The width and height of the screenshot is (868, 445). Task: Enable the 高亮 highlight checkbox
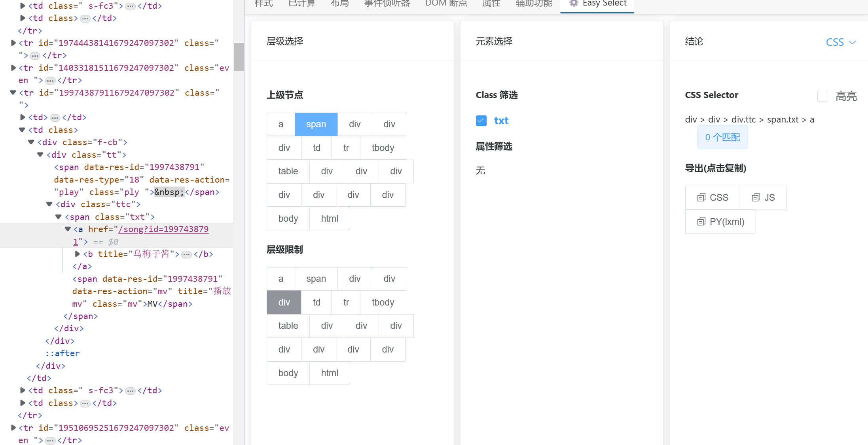pyautogui.click(x=823, y=96)
